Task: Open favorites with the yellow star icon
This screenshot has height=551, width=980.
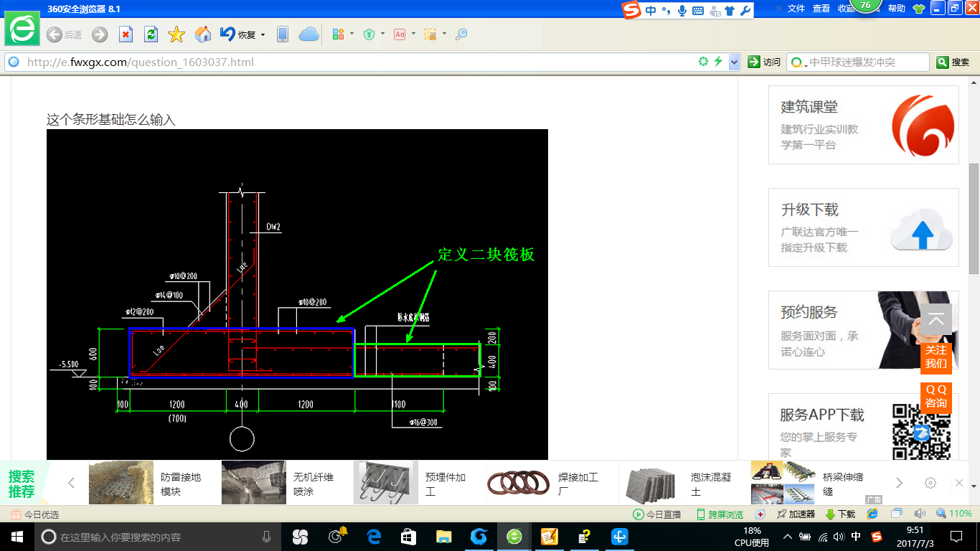Action: [176, 34]
